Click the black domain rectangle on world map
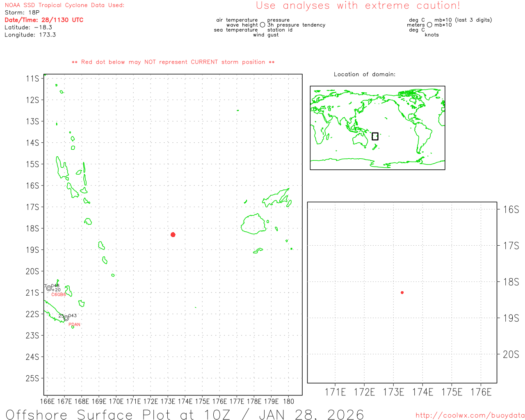The height and width of the screenshot is (420, 525). [375, 136]
